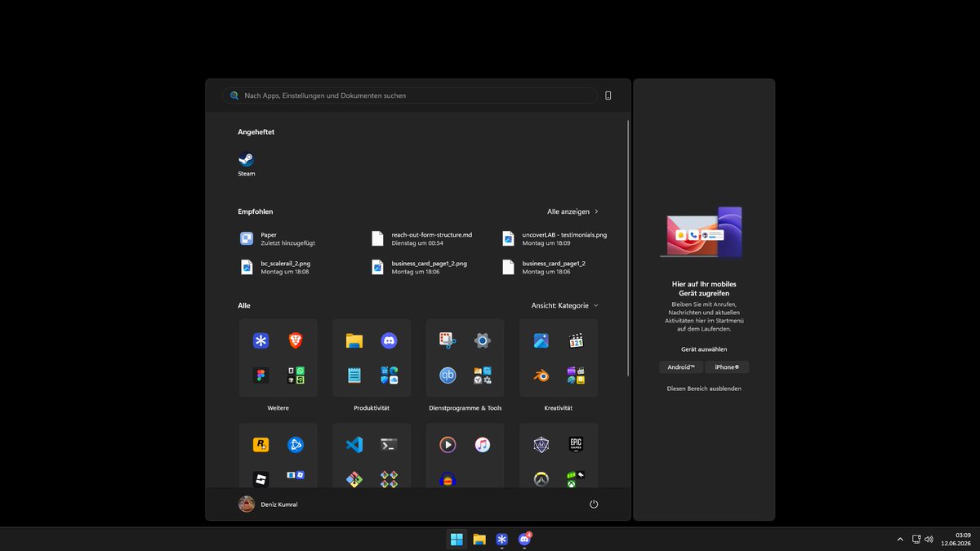This screenshot has width=980, height=551.
Task: Open network icon in system tray
Action: coord(916,539)
